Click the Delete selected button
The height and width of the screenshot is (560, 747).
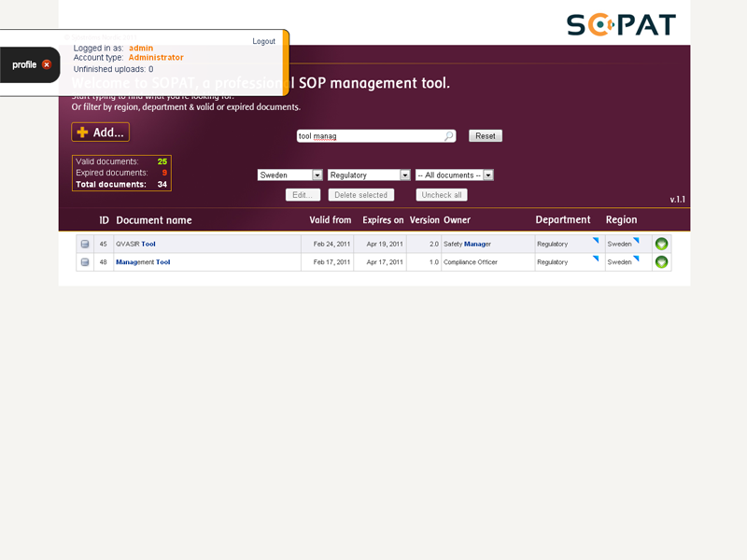[x=361, y=195]
